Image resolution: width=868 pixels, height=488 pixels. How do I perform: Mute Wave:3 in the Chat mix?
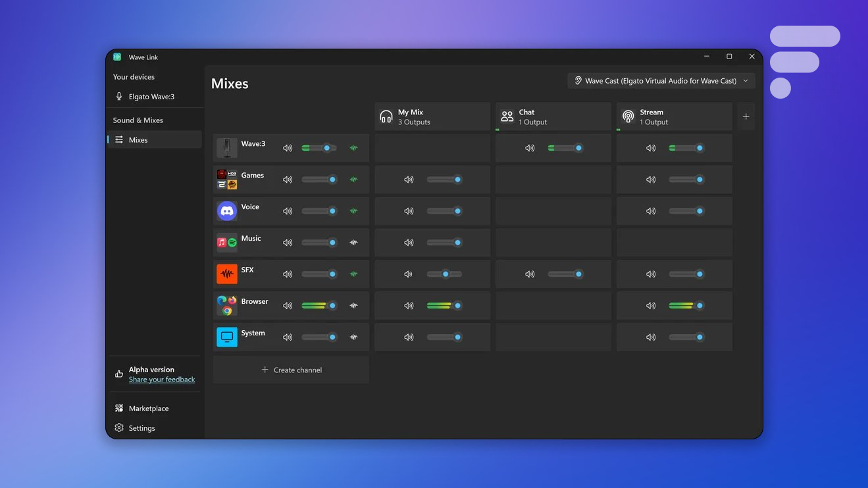pos(530,148)
